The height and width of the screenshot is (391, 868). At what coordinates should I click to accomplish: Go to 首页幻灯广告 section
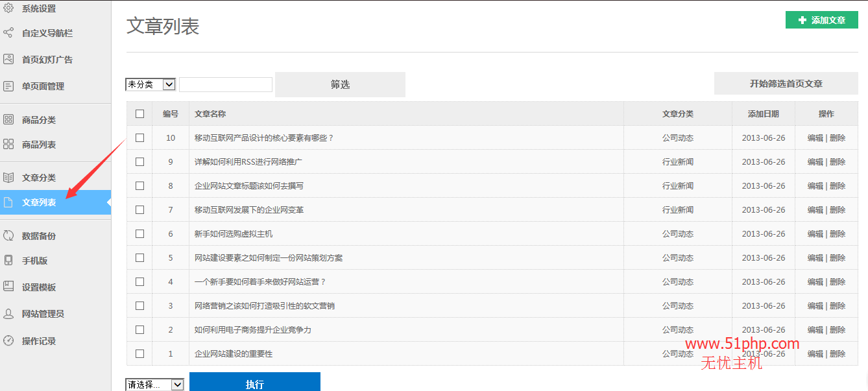pos(47,60)
